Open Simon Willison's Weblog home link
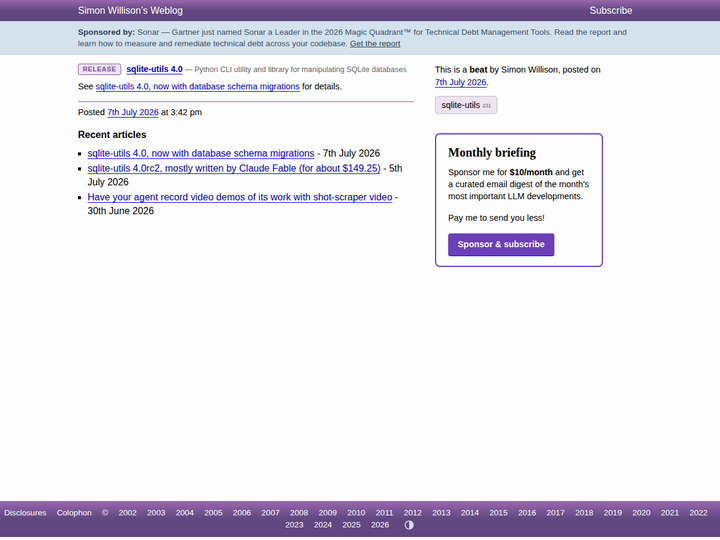 click(x=130, y=11)
